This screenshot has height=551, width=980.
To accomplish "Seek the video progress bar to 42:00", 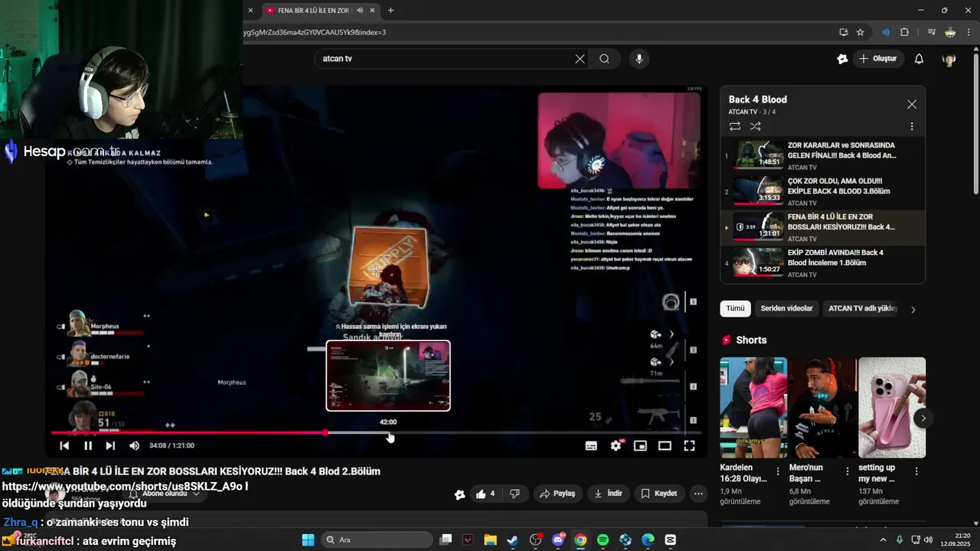I will tap(388, 432).
